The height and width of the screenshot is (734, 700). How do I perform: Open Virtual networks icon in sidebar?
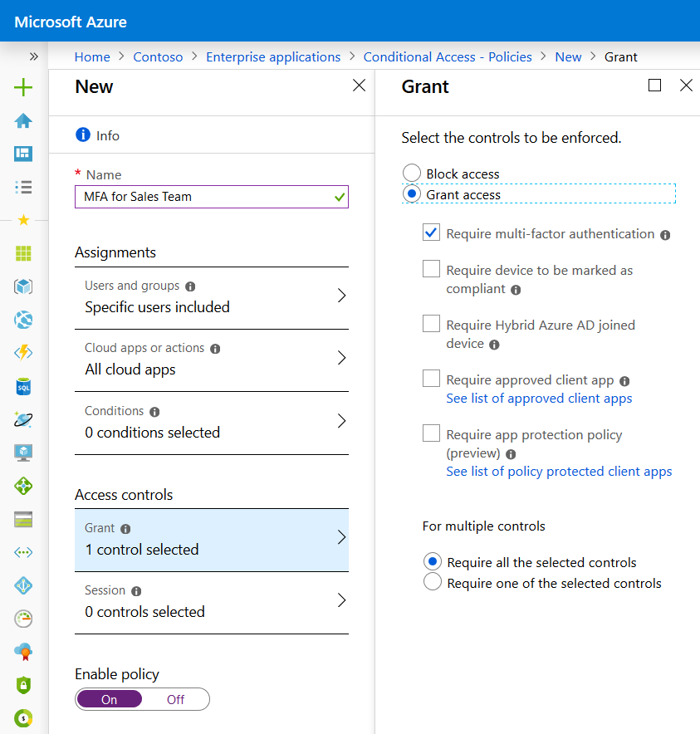pos(23,552)
